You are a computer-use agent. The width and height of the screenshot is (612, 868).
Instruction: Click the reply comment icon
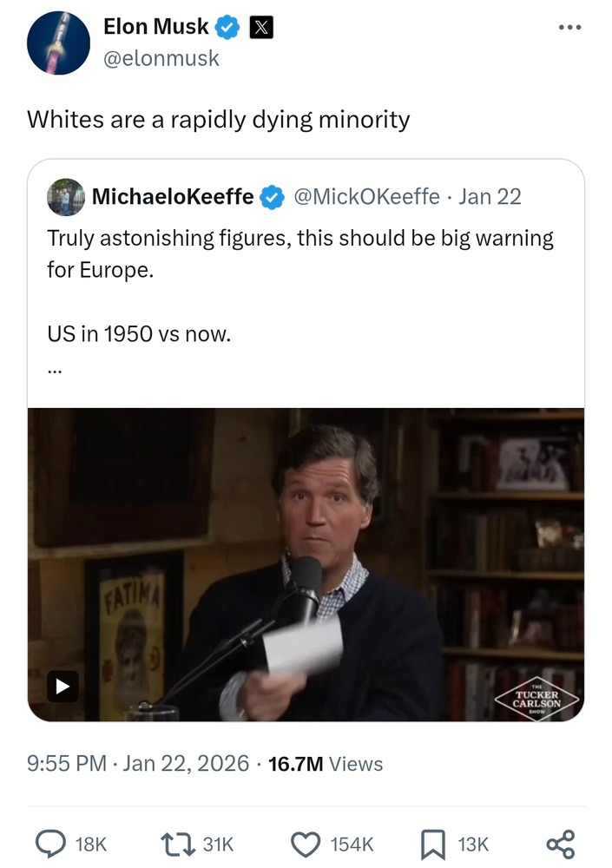pyautogui.click(x=53, y=843)
